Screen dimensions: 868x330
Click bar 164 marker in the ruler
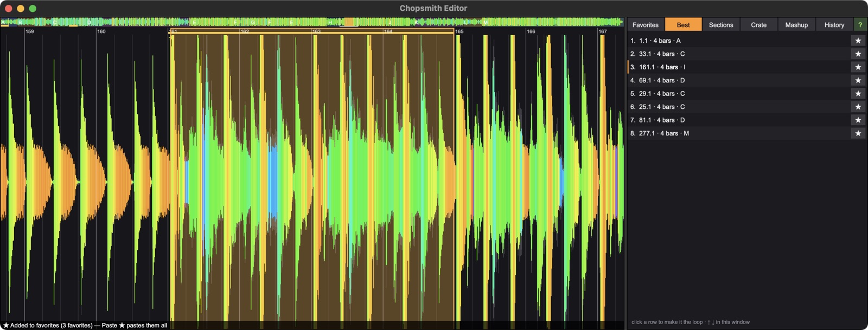[x=388, y=31]
